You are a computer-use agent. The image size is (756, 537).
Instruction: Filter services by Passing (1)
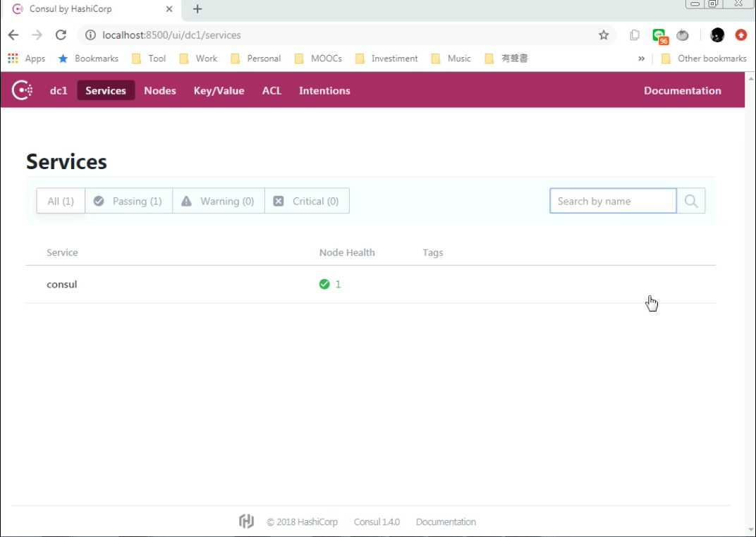coord(128,201)
